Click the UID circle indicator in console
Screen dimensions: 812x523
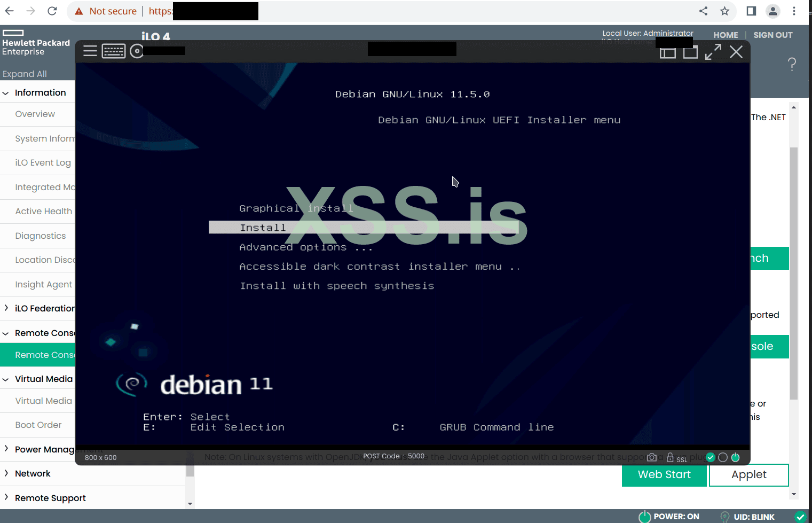click(723, 457)
